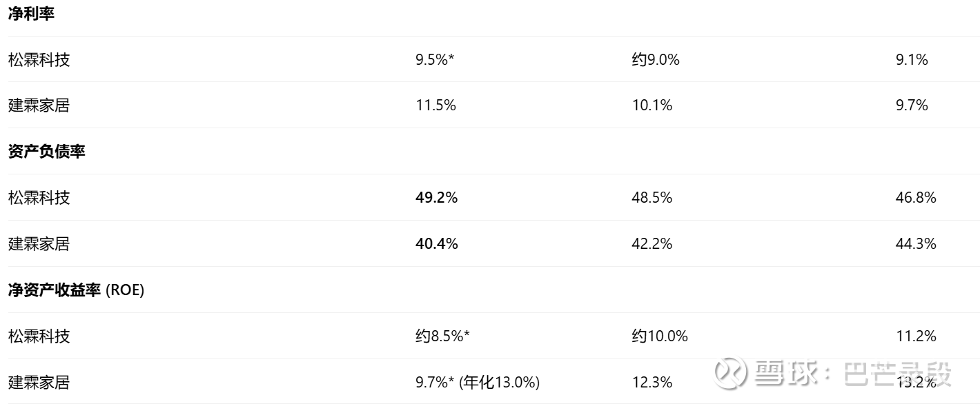Select 建霖家居 under 资产负债率
The height and width of the screenshot is (404, 980).
(39, 244)
